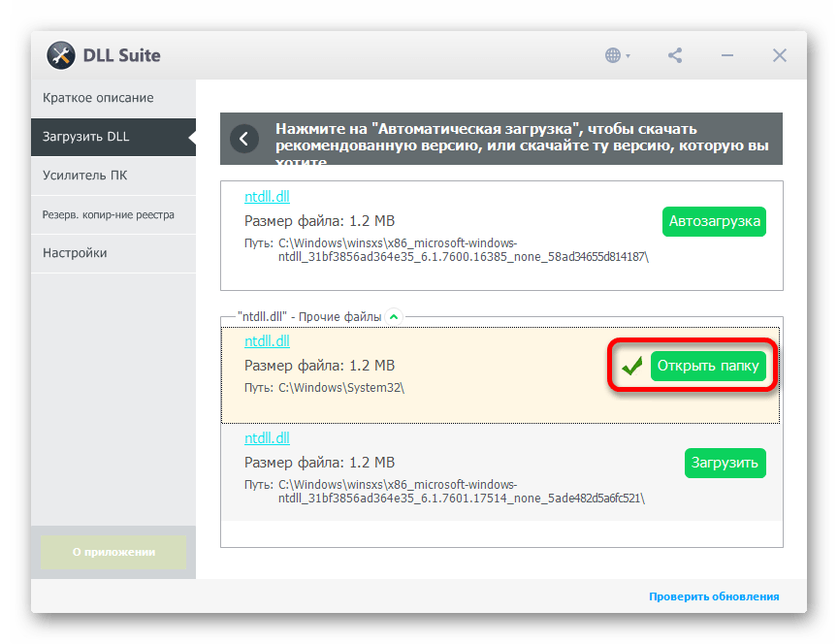838x644 pixels.
Task: Open "Резерв. копир-ние реестра" section
Action: click(109, 214)
